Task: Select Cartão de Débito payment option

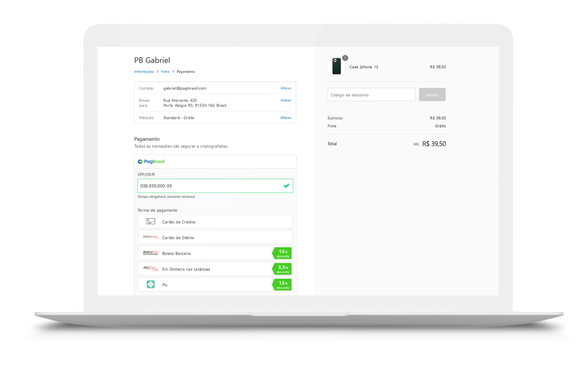Action: point(215,237)
